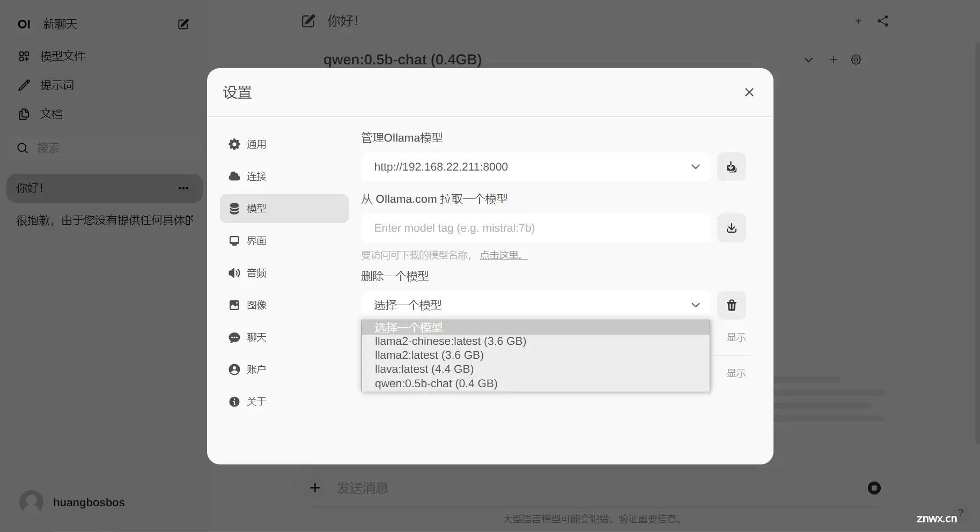980x532 pixels.
Task: Click the pull model download icon
Action: [732, 228]
